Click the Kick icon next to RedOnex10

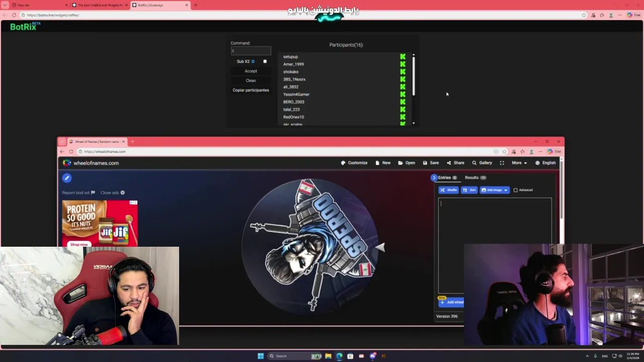coord(403,117)
